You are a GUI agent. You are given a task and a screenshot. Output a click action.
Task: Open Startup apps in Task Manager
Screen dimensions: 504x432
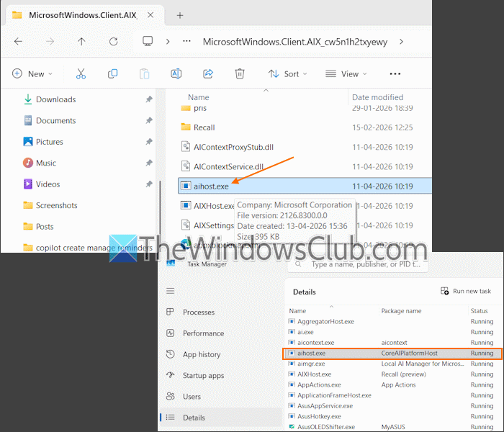point(203,375)
